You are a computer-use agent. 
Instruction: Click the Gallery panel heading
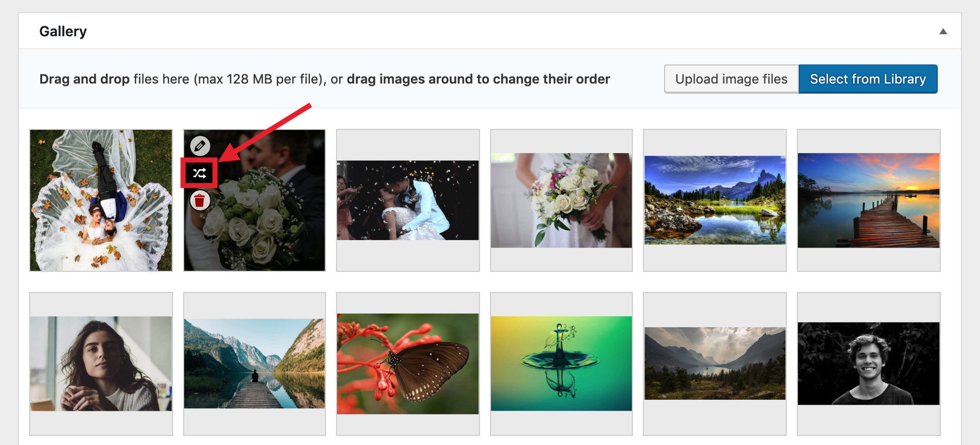(x=63, y=32)
